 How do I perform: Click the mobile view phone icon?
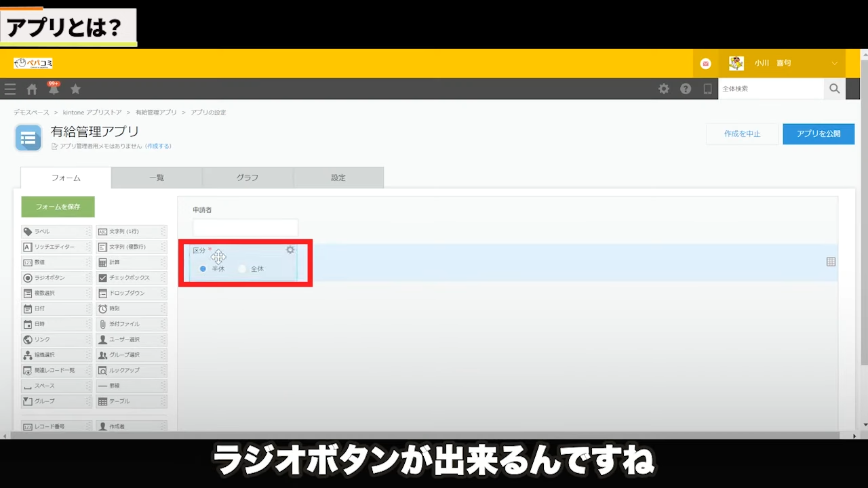pyautogui.click(x=707, y=89)
